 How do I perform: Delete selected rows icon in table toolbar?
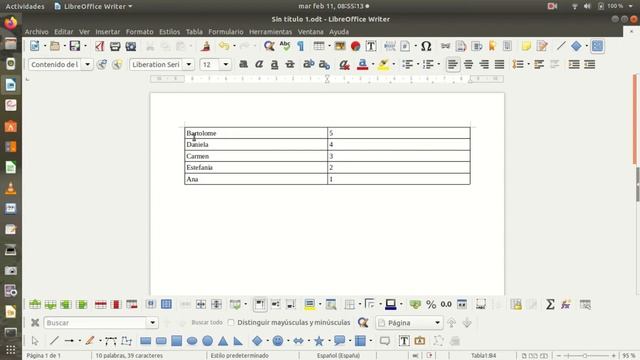[100, 304]
